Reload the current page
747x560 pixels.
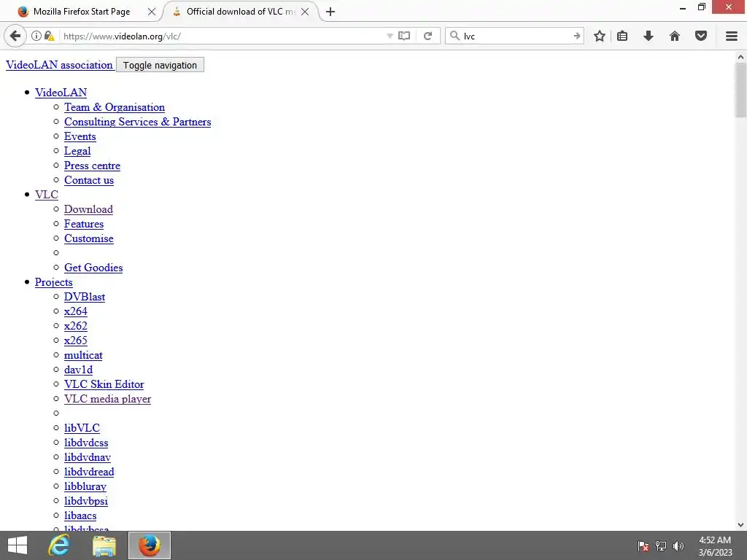[x=427, y=36]
